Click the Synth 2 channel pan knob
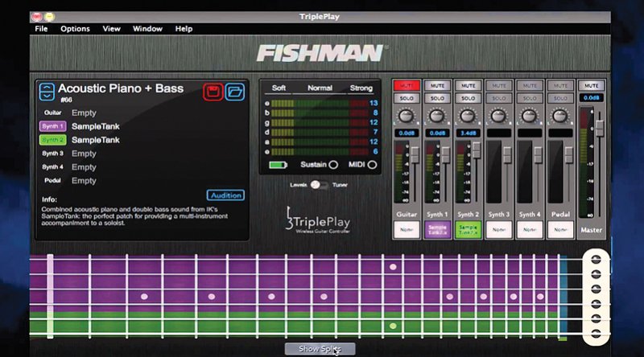Image resolution: width=644 pixels, height=357 pixels. click(x=467, y=115)
